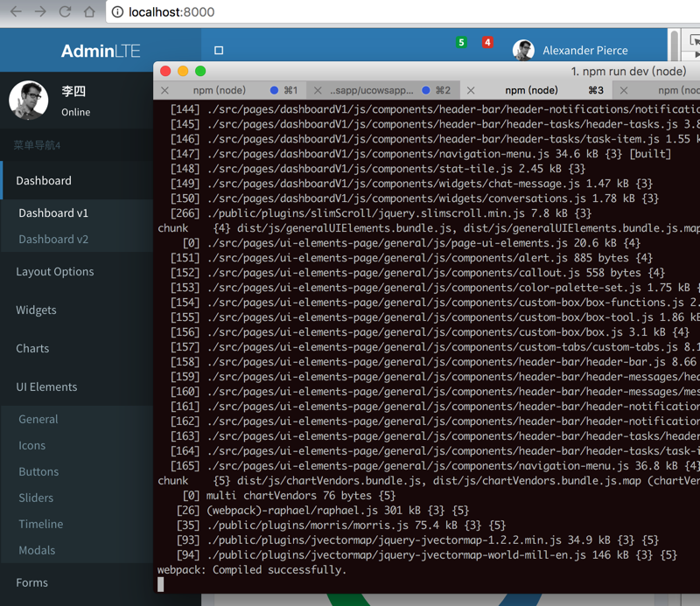Click the blue activity dot on tab ⌘1

point(274,90)
